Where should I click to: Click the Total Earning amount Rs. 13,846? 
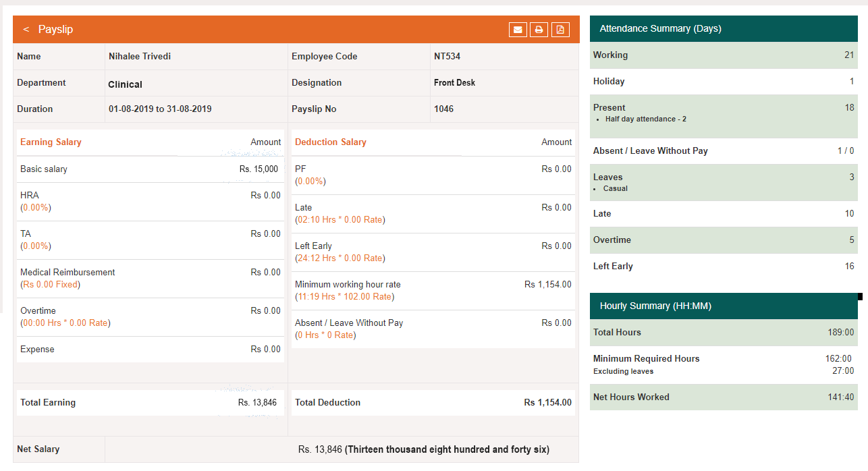(x=258, y=403)
